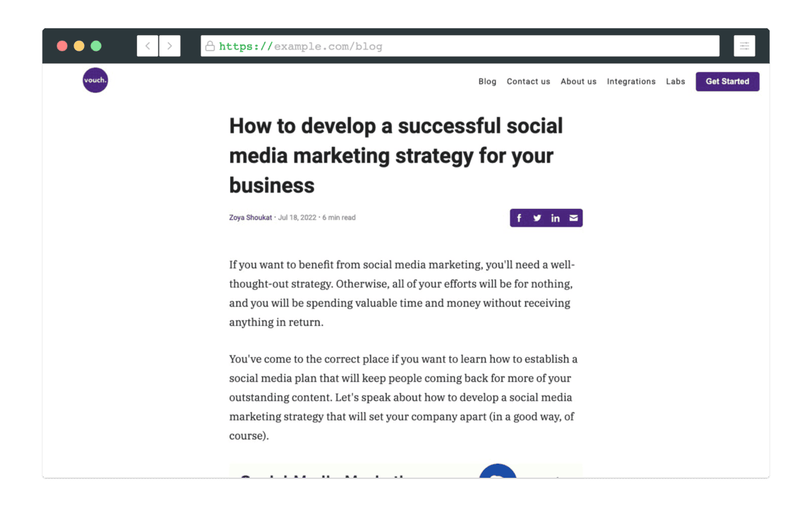
Task: Visit the Labs section
Action: (x=675, y=82)
